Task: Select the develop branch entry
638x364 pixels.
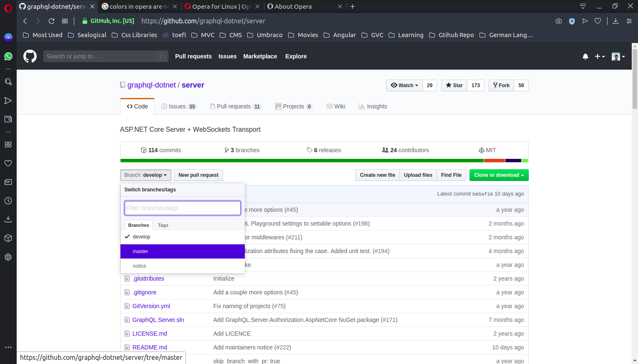Action: [x=183, y=237]
